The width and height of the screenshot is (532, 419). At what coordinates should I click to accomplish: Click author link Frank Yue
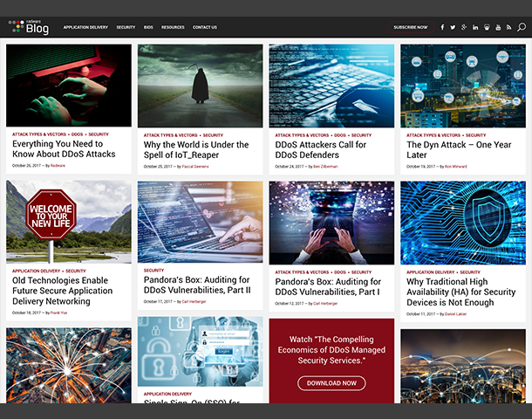click(58, 313)
